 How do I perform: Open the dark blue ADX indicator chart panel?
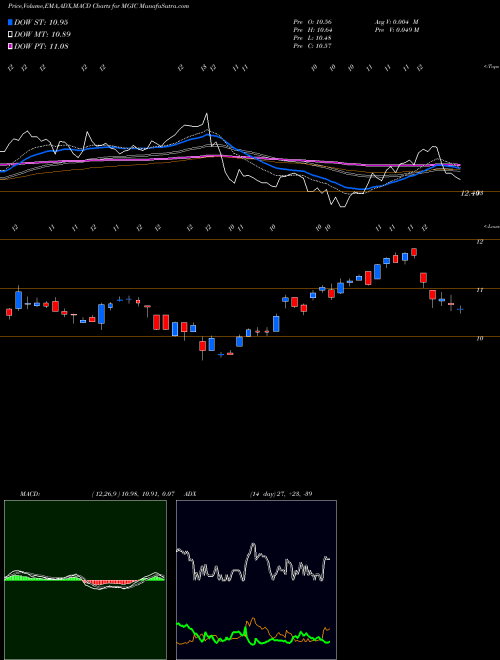click(x=256, y=580)
